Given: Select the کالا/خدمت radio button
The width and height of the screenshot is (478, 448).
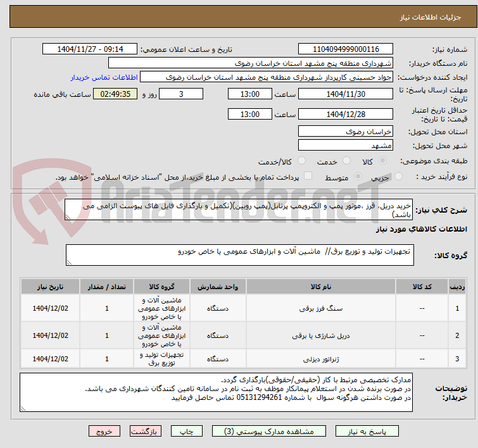Looking at the screenshot, I should [x=301, y=161].
